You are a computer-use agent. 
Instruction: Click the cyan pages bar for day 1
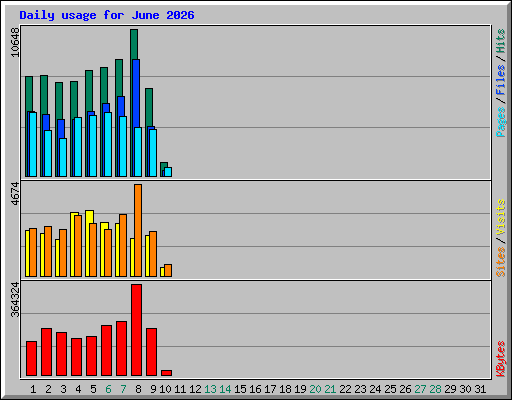coord(33,144)
